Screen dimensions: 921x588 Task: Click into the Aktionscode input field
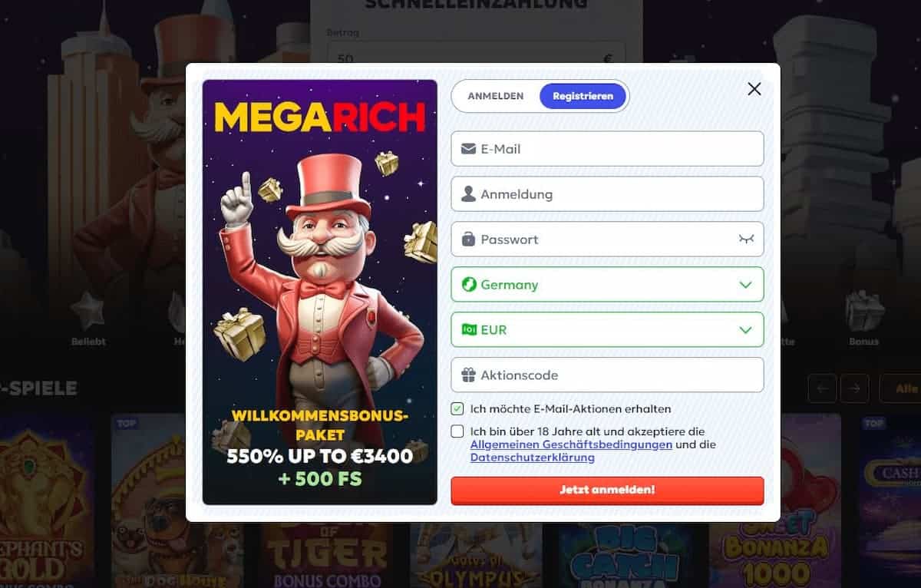607,375
